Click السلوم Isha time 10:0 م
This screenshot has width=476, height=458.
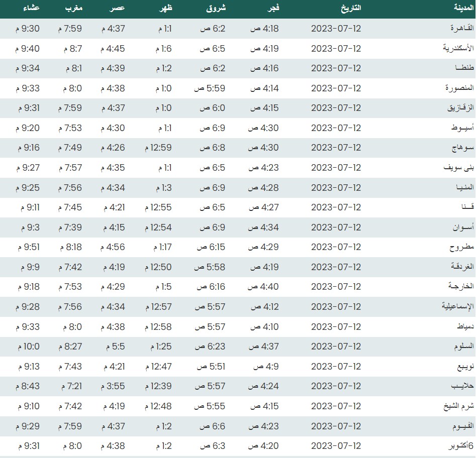tap(29, 347)
